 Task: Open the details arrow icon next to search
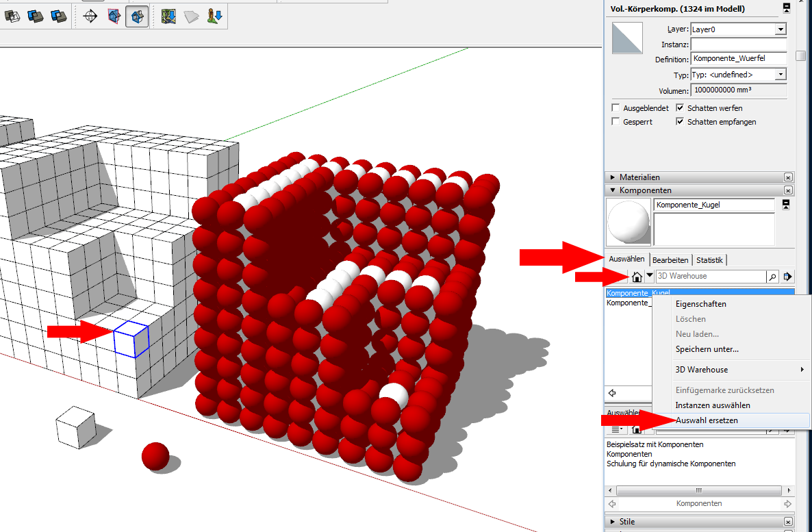click(x=787, y=277)
